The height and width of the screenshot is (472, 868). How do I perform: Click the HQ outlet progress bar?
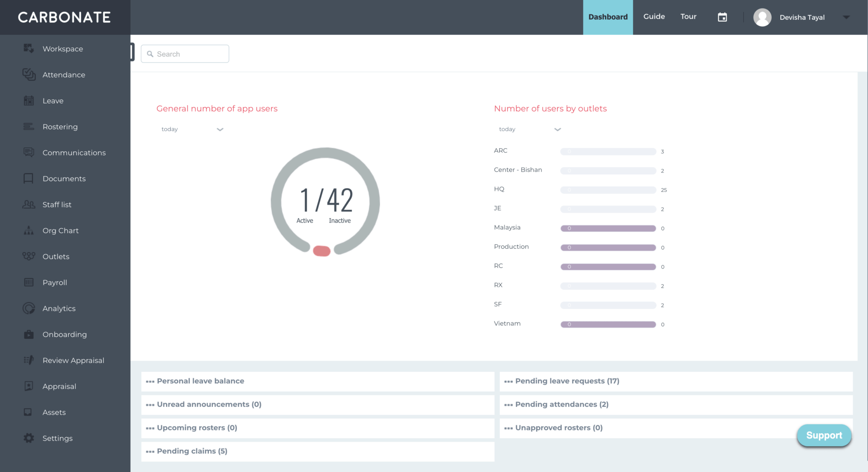coord(608,190)
